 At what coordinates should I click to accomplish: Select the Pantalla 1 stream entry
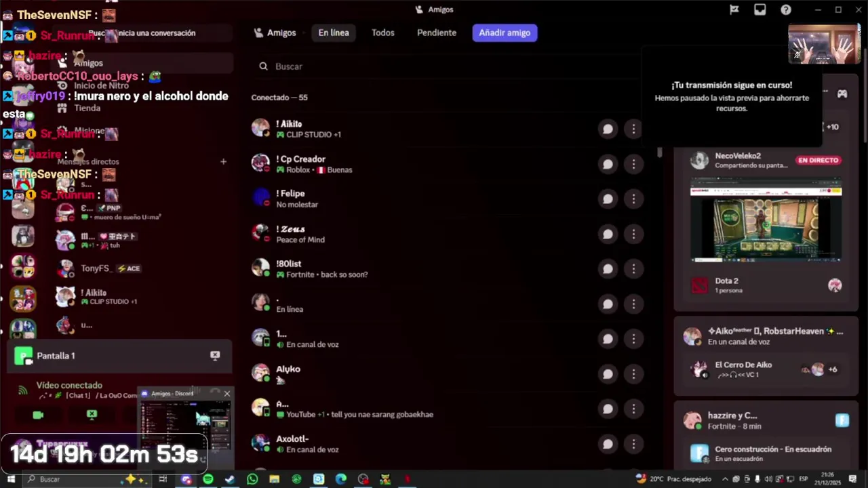click(119, 356)
